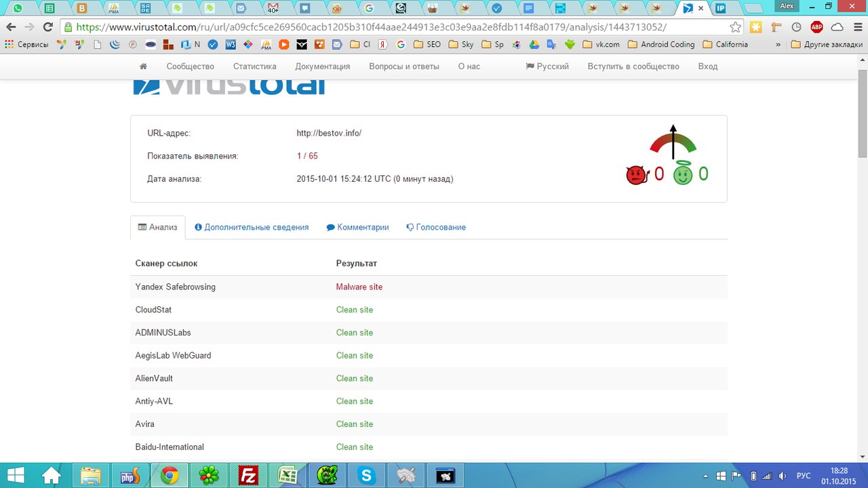Image resolution: width=868 pixels, height=488 pixels.
Task: Switch to the PMA phpMyAdmin tab
Action: pyautogui.click(x=114, y=9)
